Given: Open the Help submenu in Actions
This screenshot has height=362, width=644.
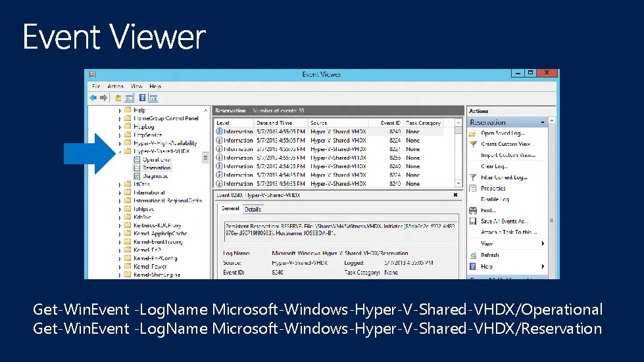Looking at the screenshot, I should [x=508, y=267].
